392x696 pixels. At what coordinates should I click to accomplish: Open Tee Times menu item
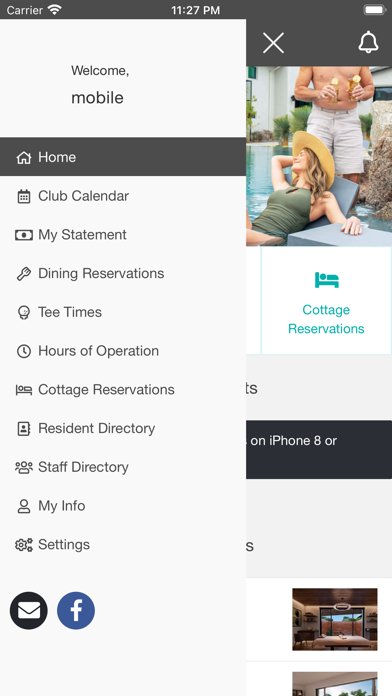(x=123, y=312)
